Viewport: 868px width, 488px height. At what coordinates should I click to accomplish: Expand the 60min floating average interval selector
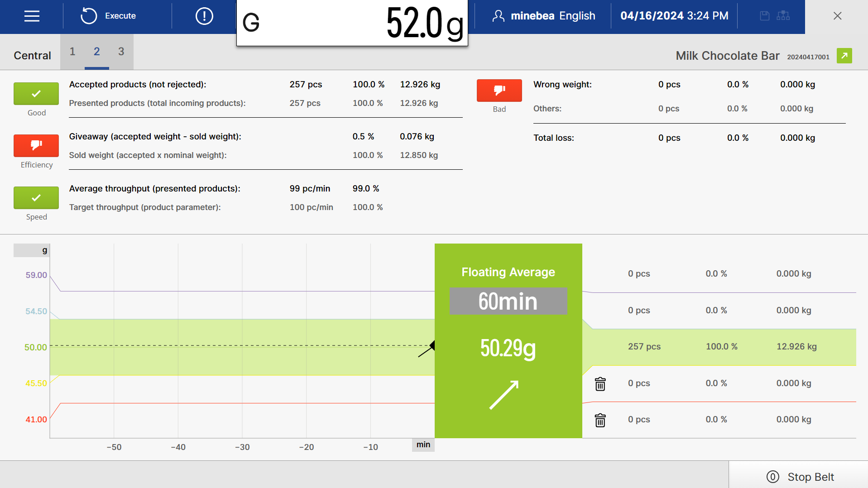[508, 301]
